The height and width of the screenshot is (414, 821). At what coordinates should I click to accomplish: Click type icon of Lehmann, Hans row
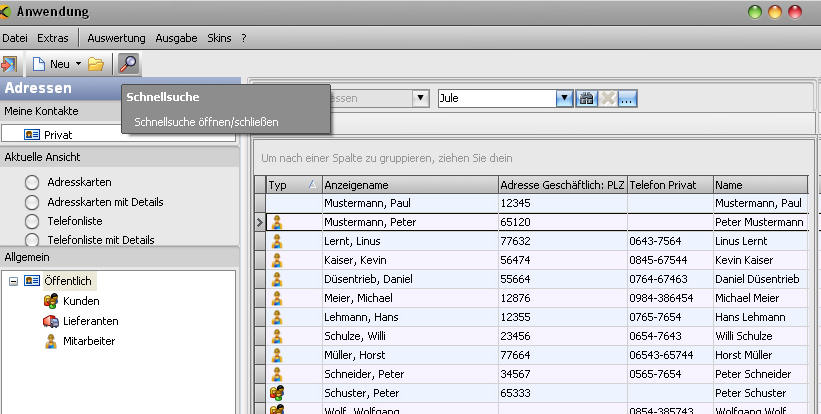click(276, 317)
